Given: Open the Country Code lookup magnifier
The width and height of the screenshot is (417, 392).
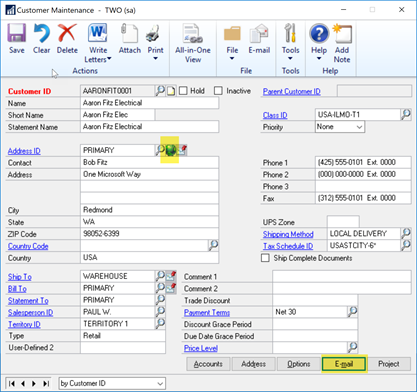Looking at the screenshot, I should point(213,245).
